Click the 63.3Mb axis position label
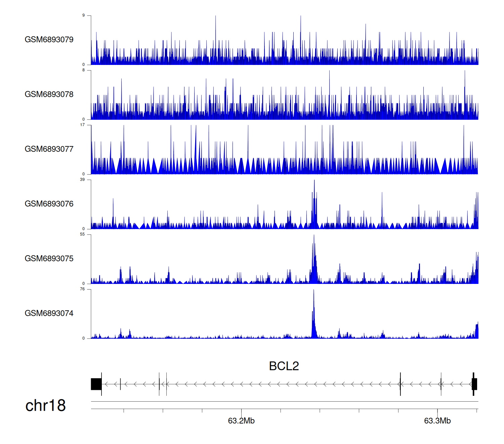504x444 pixels. (437, 421)
